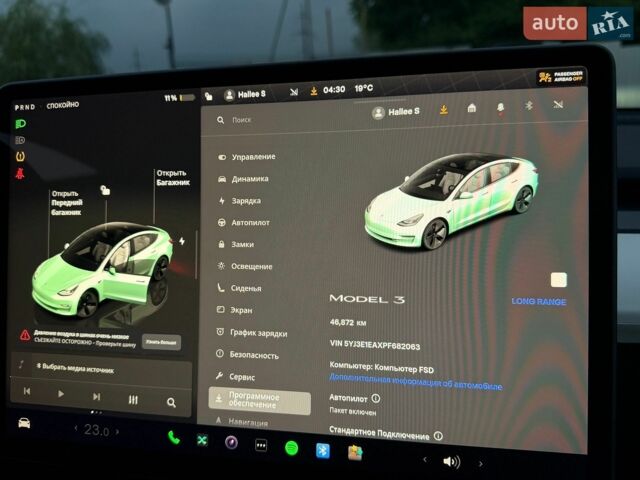Tap the LONG RANGE link
The height and width of the screenshot is (480, 640).
[x=539, y=302]
